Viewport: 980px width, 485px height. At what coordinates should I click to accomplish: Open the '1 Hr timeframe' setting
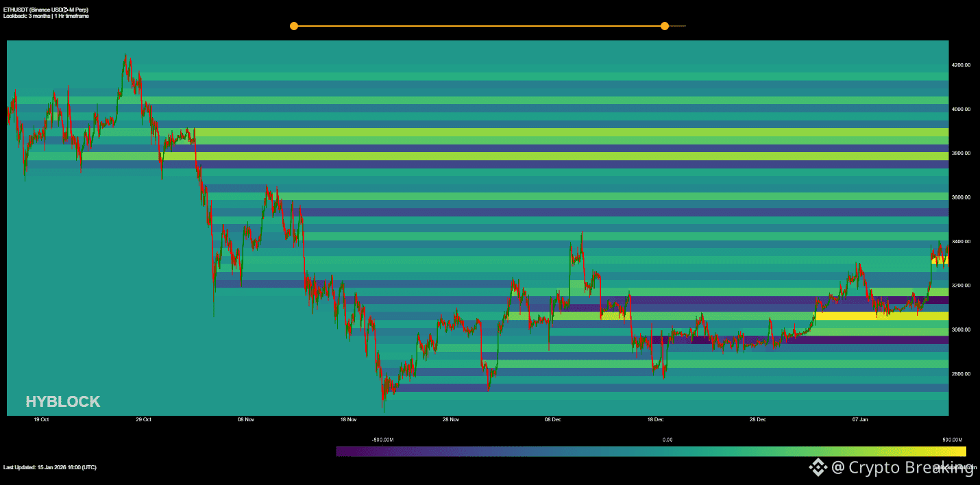[x=70, y=15]
